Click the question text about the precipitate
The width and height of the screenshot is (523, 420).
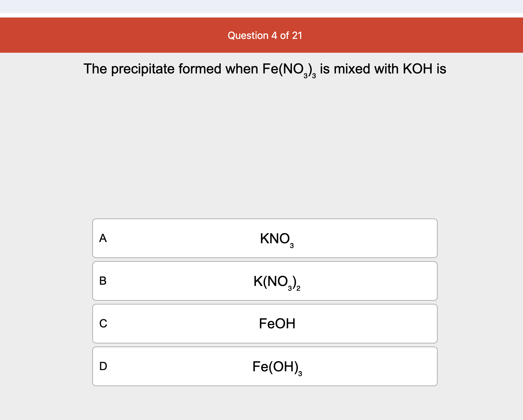pyautogui.click(x=265, y=69)
